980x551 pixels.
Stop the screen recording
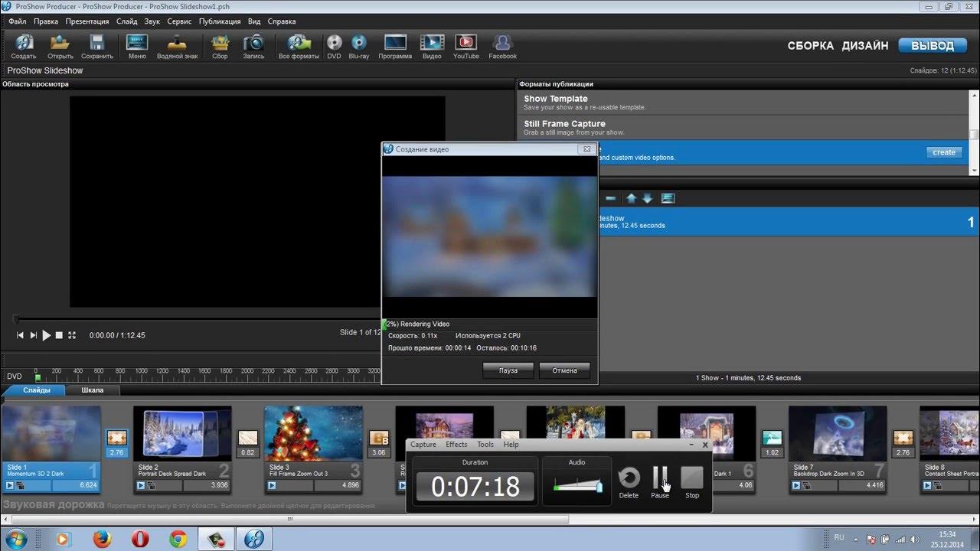(x=692, y=482)
